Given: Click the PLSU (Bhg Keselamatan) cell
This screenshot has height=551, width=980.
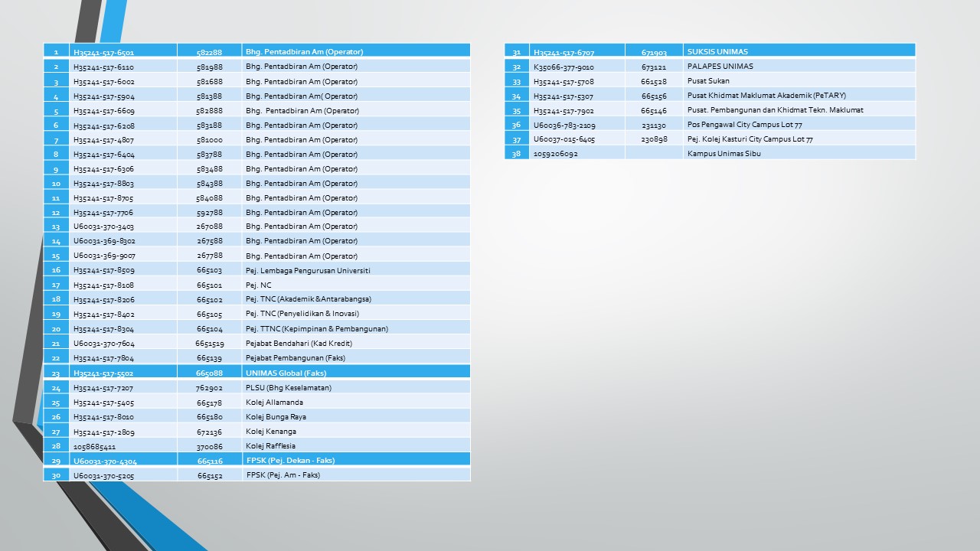Looking at the screenshot, I should coord(288,388).
